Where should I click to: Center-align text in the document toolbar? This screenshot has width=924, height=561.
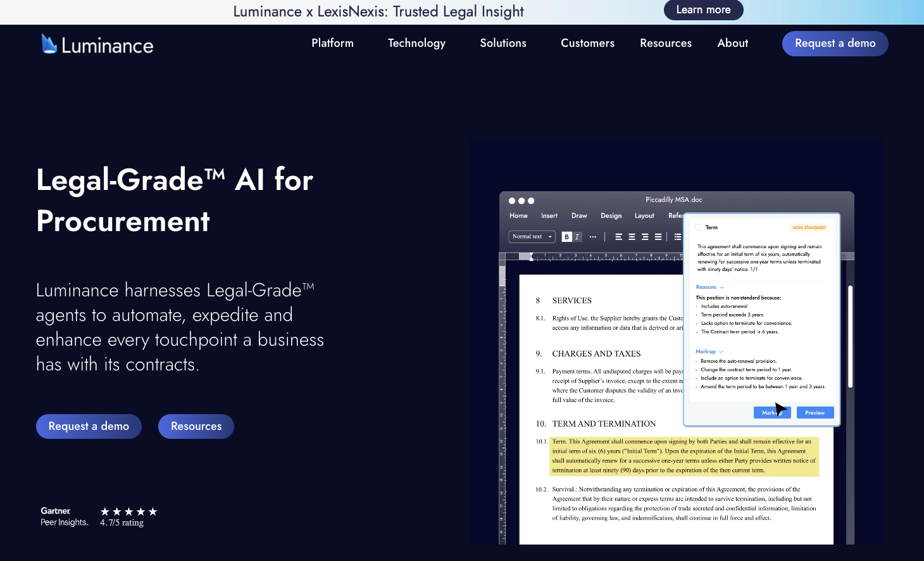point(632,237)
